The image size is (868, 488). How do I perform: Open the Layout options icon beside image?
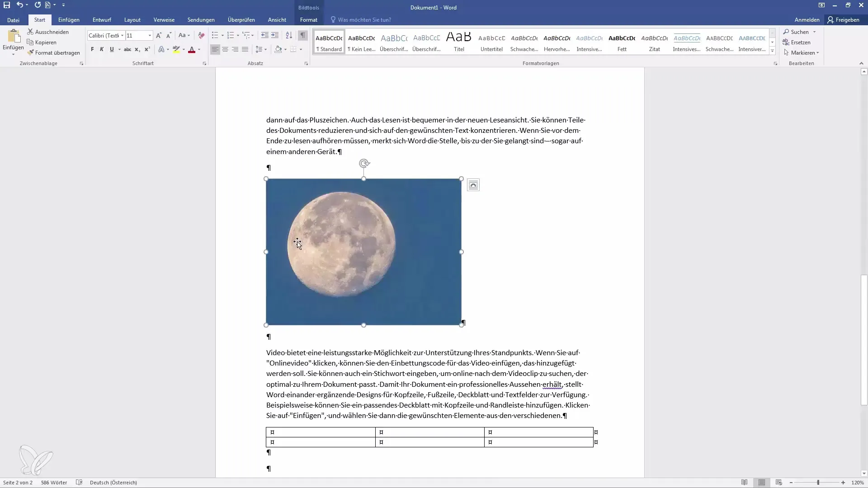[x=473, y=185]
